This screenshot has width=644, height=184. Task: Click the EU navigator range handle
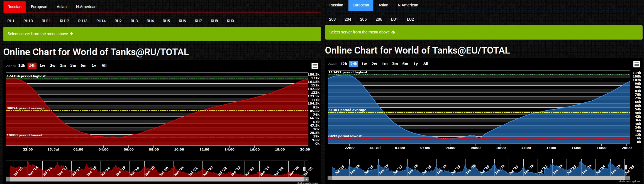pos(626,167)
